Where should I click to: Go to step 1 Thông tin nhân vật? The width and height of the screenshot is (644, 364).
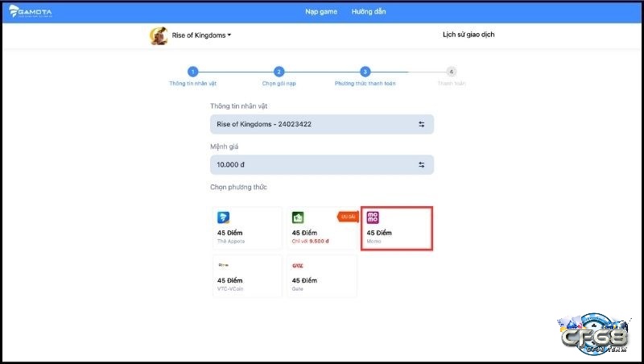[192, 72]
